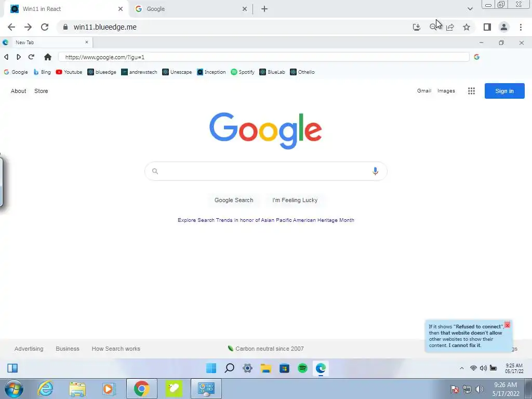Screen dimensions: 532x399
Task: Open the Bing bookmark
Action: pos(42,72)
